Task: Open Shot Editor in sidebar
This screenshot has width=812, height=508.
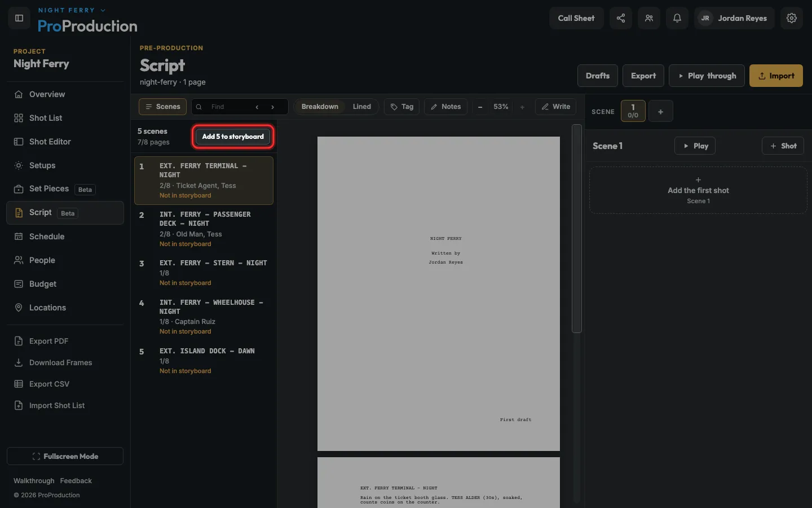Action: pyautogui.click(x=65, y=142)
